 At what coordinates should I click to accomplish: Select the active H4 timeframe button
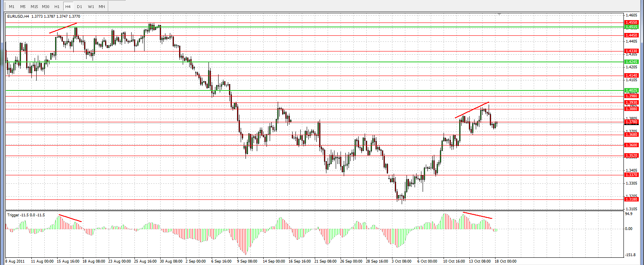68,6
